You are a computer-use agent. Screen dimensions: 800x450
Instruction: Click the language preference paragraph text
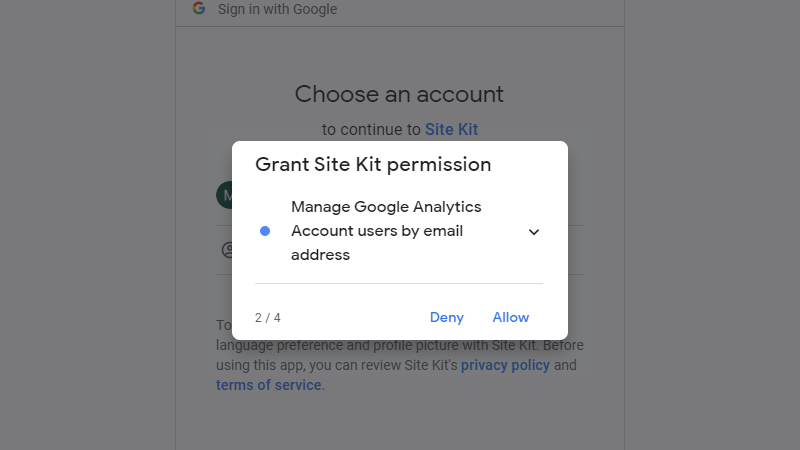[x=399, y=345]
